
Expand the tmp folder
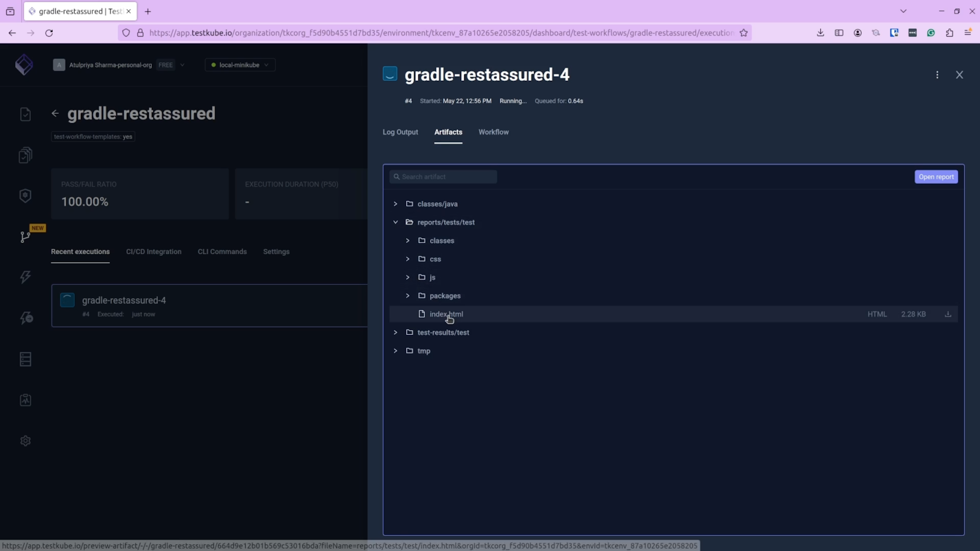coord(396,351)
